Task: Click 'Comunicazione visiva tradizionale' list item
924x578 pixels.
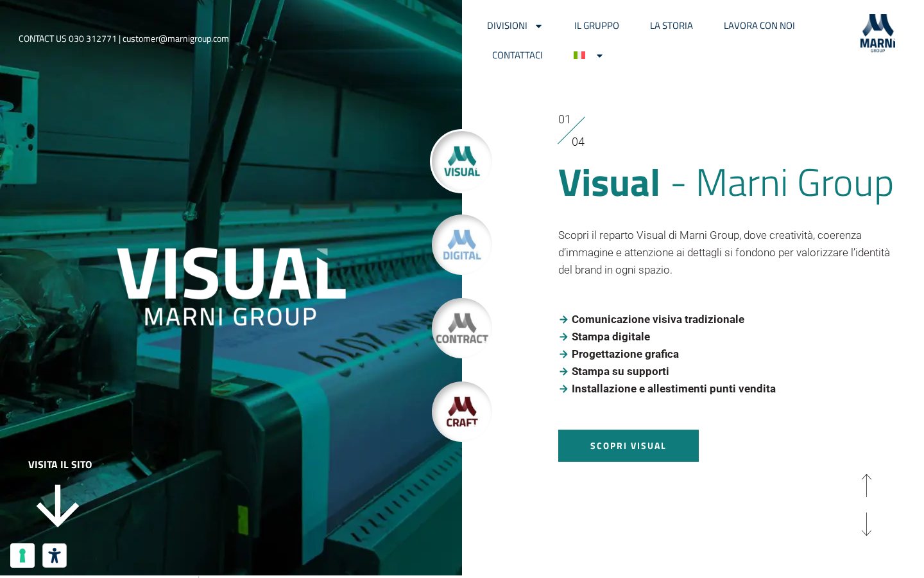Action: click(x=658, y=319)
